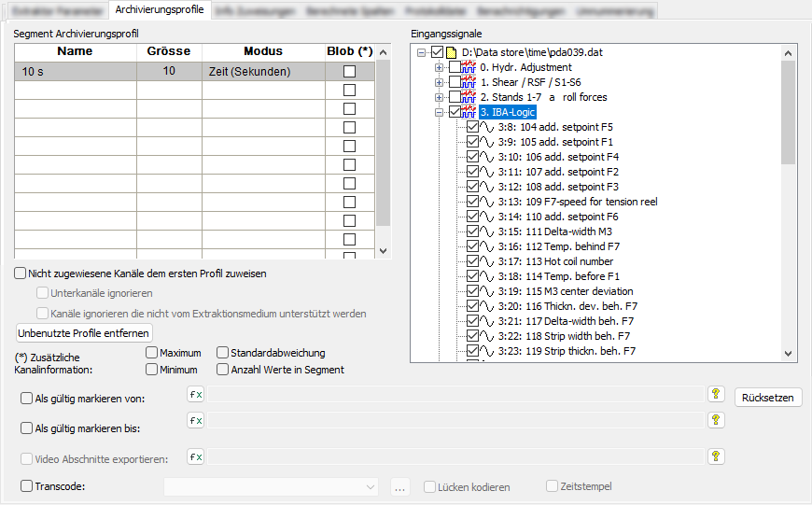The width and height of the screenshot is (812, 505).
Task: Click signal icon of 117 Delta-width beh. F7
Action: coord(487,322)
